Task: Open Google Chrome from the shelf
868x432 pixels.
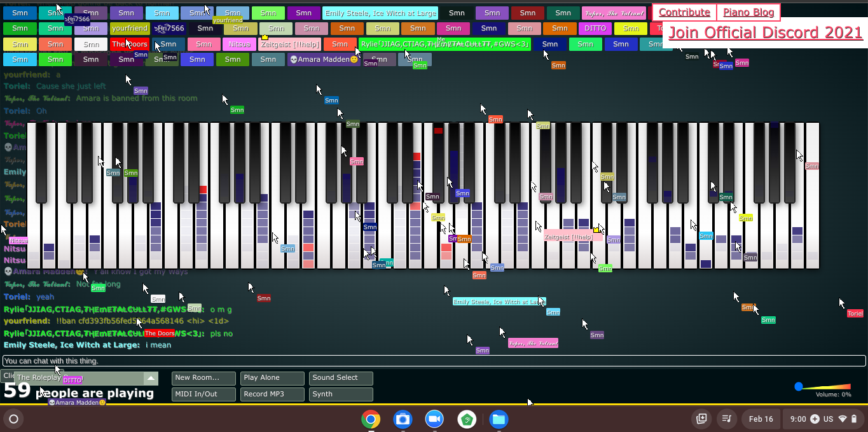Action: tap(371, 419)
